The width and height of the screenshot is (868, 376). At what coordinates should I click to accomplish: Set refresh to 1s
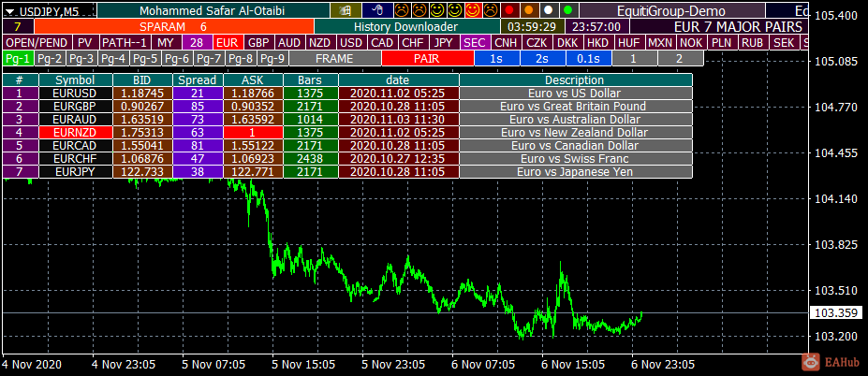pyautogui.click(x=496, y=58)
